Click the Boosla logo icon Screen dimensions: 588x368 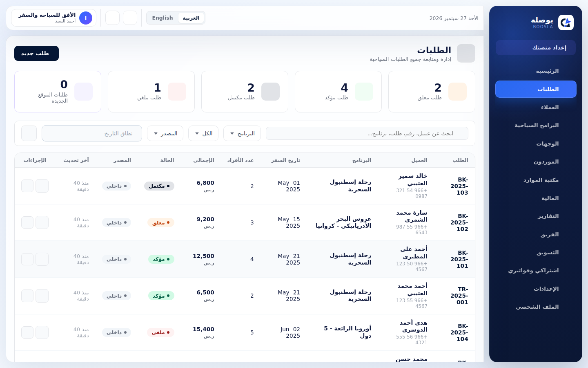pyautogui.click(x=566, y=22)
